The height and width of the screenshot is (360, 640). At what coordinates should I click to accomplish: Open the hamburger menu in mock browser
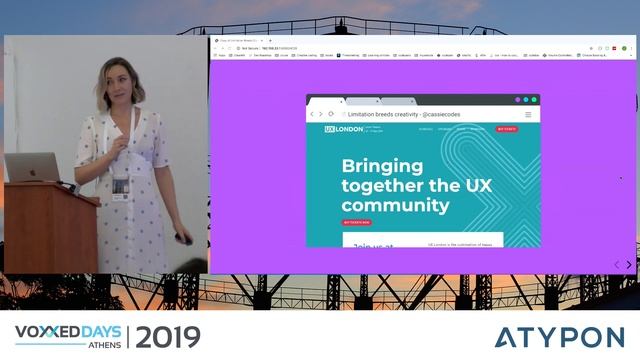point(528,115)
